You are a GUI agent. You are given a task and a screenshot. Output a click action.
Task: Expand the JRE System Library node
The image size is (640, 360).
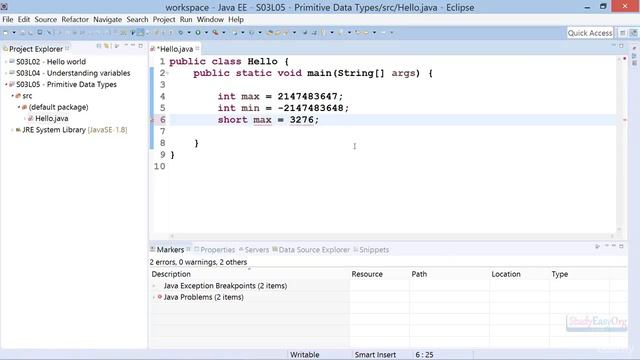[13, 130]
